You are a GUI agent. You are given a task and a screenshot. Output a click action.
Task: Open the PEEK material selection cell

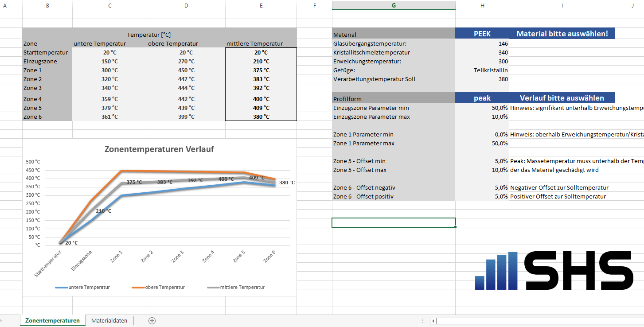pyautogui.click(x=482, y=34)
